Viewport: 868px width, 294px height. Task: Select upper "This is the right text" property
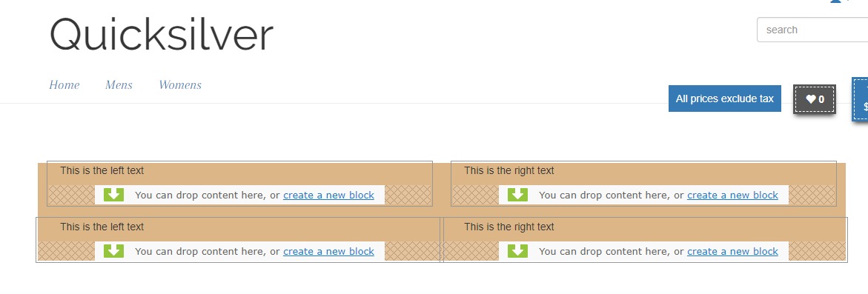[509, 171]
